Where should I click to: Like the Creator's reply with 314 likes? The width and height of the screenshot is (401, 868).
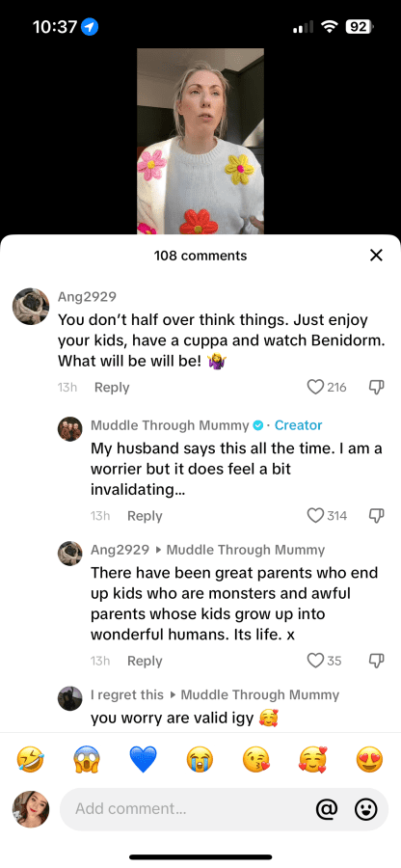[x=315, y=515]
